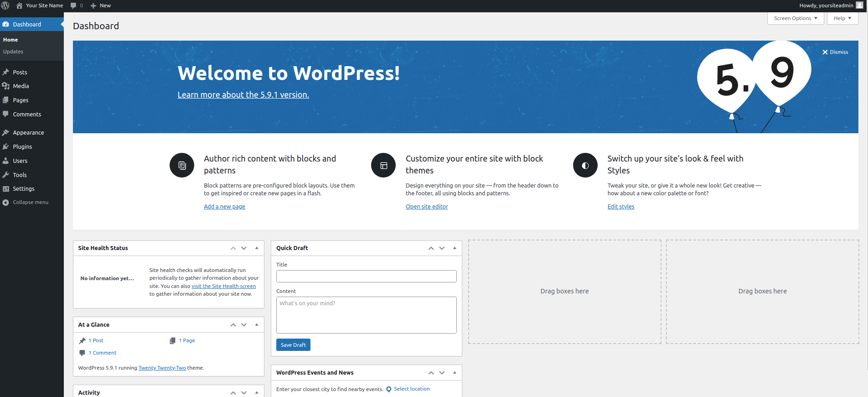
Task: Click the layout icon beside 'Customize your entire site'
Action: click(383, 165)
